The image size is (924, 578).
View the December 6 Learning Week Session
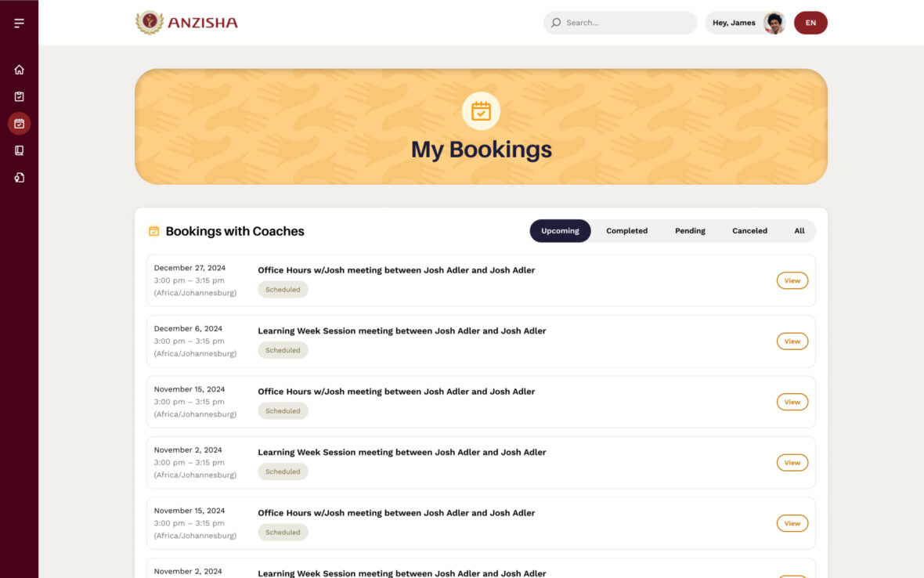(x=792, y=341)
